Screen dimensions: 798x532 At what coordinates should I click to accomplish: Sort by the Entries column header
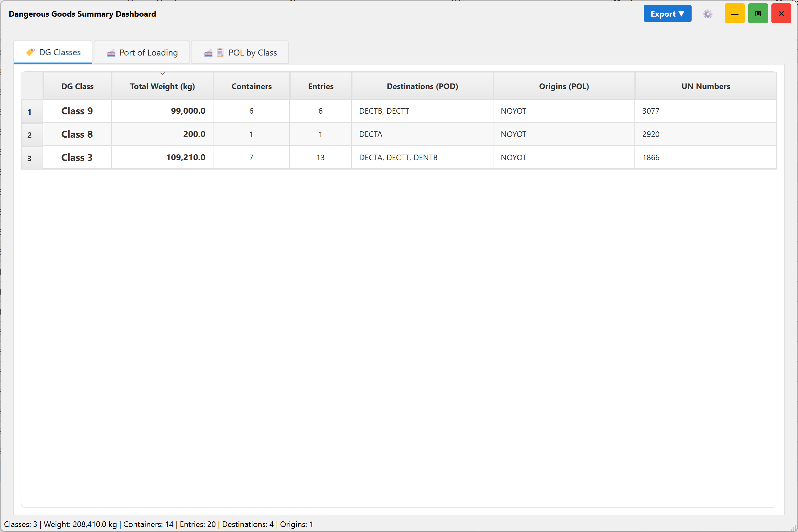coord(321,86)
